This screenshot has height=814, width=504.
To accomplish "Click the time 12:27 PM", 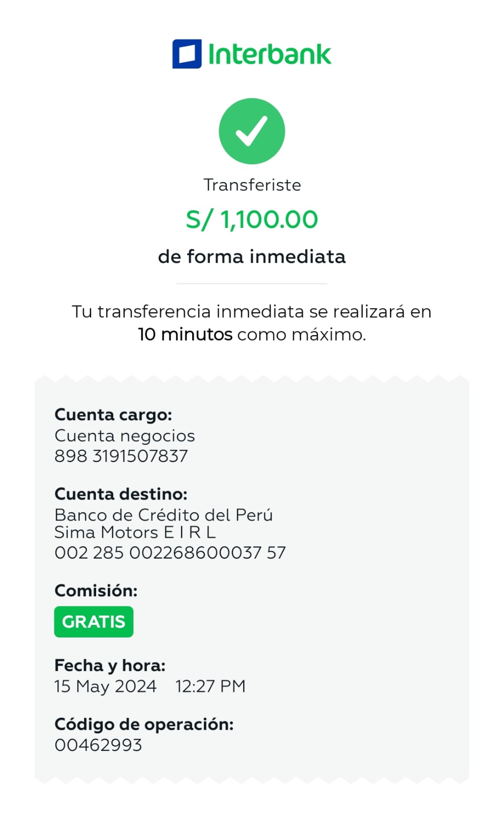I will [210, 686].
